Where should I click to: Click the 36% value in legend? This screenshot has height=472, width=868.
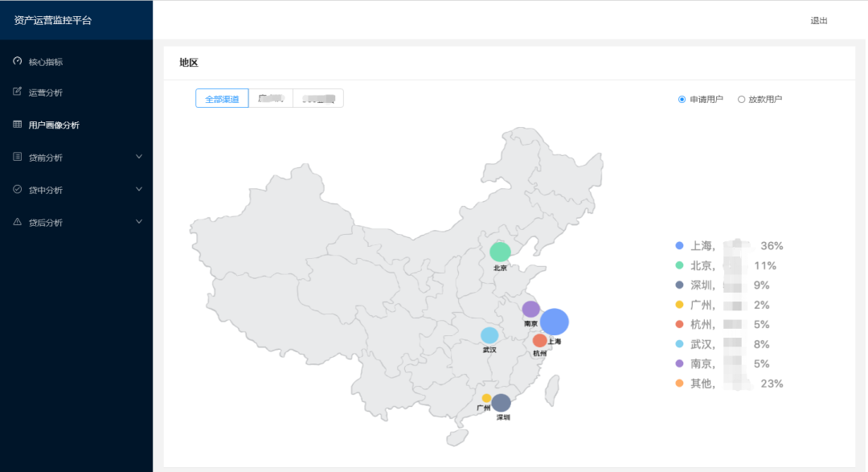pyautogui.click(x=772, y=246)
